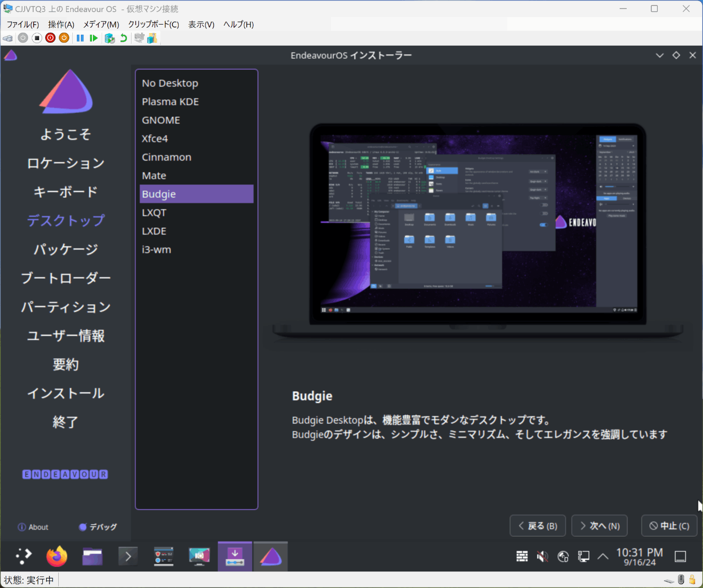Select Mate desktop
This screenshot has width=703, height=588.
196,176
